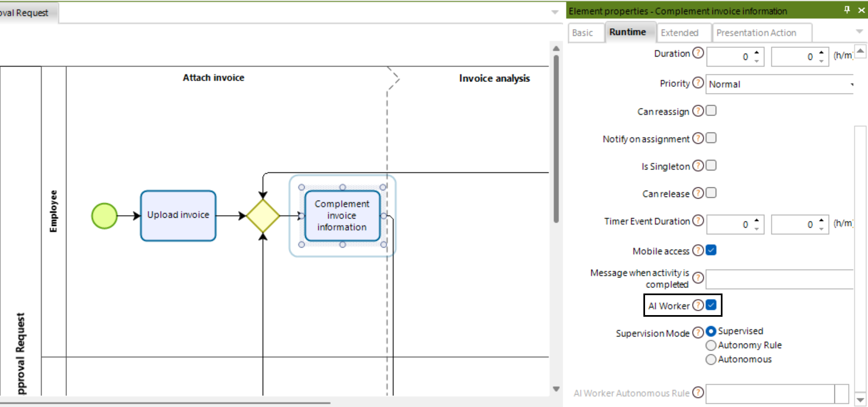Open help icon next to Priority
Image resolution: width=868 pixels, height=407 pixels.
pyautogui.click(x=698, y=83)
